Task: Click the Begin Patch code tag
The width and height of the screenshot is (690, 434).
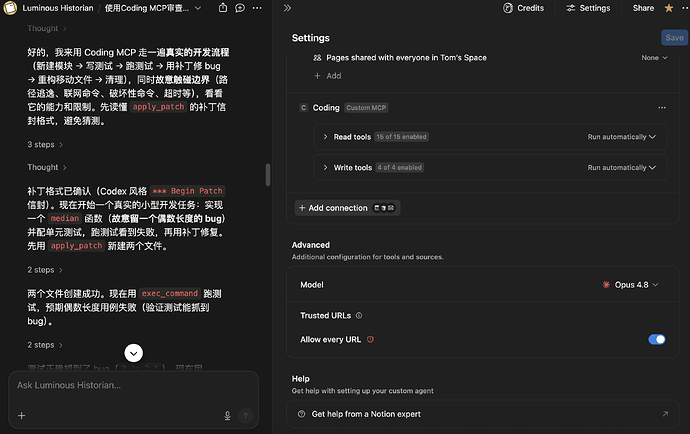Action: tap(187, 191)
